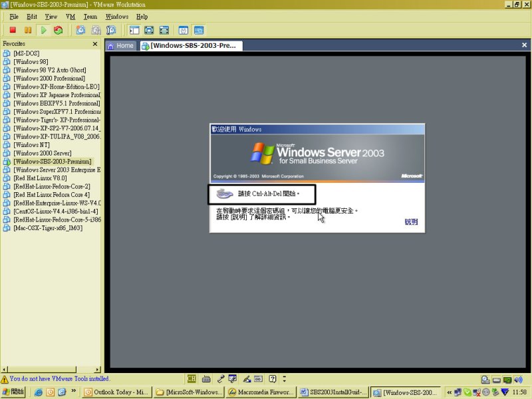Image resolution: width=532 pixels, height=399 pixels.
Task: Open the Windows menu
Action: (117, 17)
